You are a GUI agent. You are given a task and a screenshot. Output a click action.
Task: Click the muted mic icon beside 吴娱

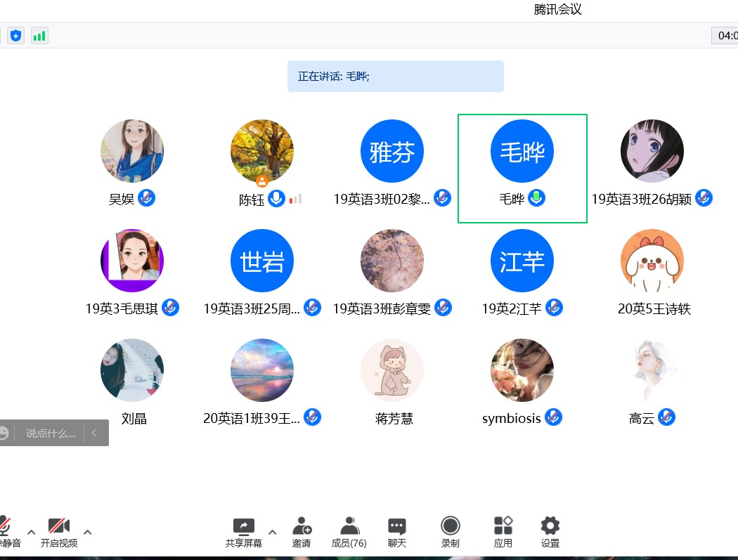tap(146, 197)
